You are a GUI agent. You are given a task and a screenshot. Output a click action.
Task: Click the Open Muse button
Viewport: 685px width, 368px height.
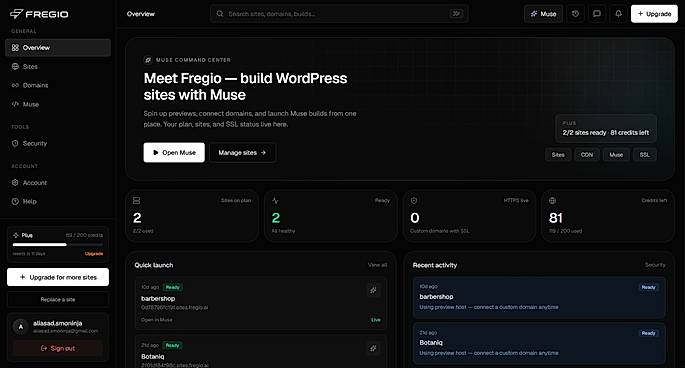click(174, 153)
